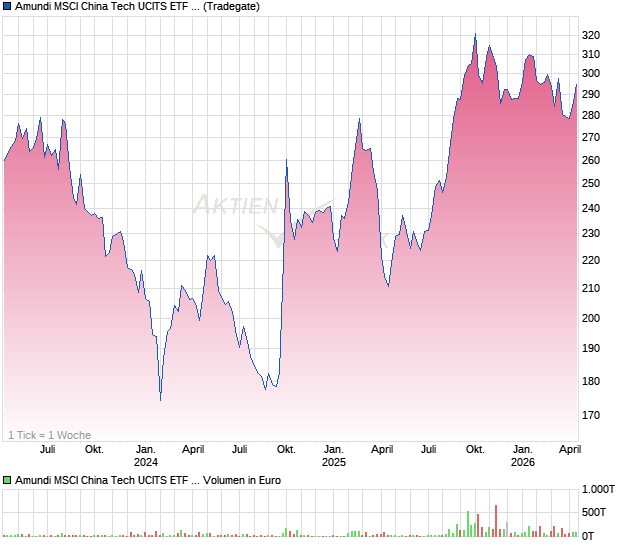
Task: Click the 320 price axis label
Action: point(591,36)
